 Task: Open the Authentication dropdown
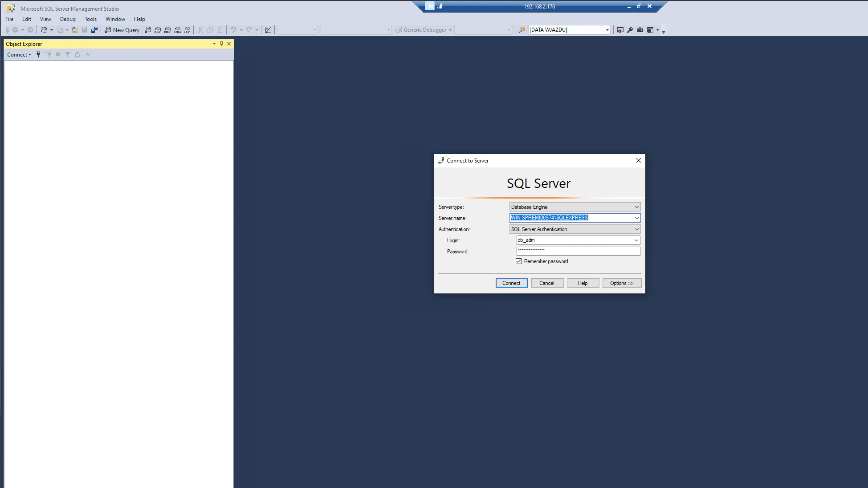[636, 229]
